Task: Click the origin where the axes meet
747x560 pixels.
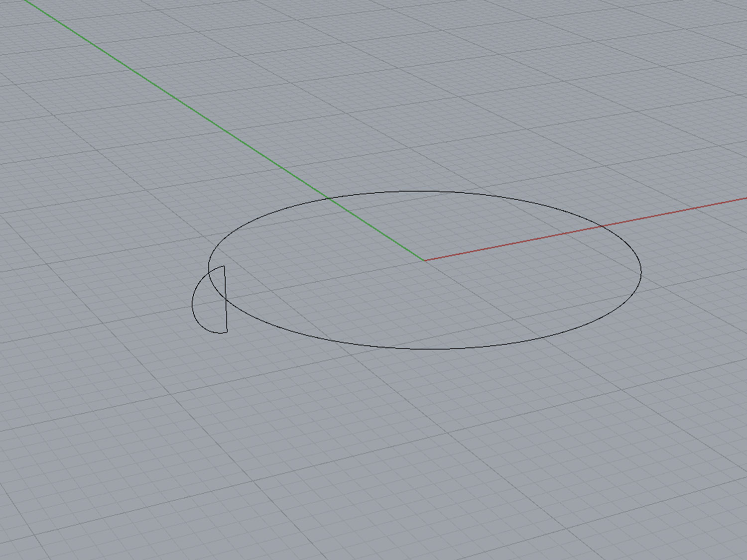Action: [x=424, y=260]
